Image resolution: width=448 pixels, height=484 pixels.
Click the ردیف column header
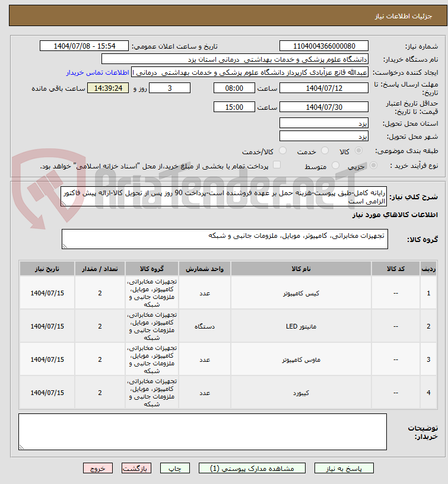[x=428, y=269]
